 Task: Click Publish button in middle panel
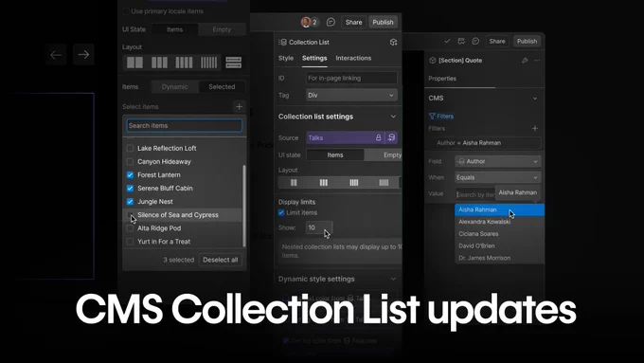[383, 22]
